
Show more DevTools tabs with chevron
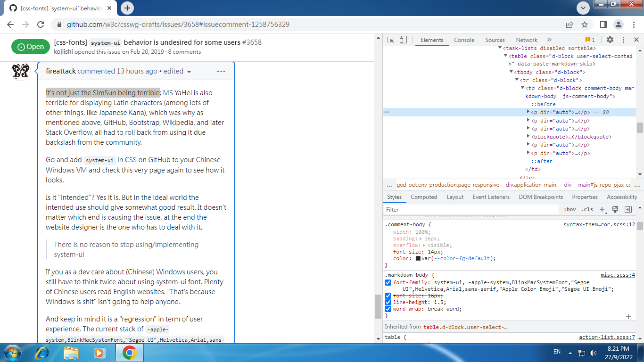tap(549, 40)
